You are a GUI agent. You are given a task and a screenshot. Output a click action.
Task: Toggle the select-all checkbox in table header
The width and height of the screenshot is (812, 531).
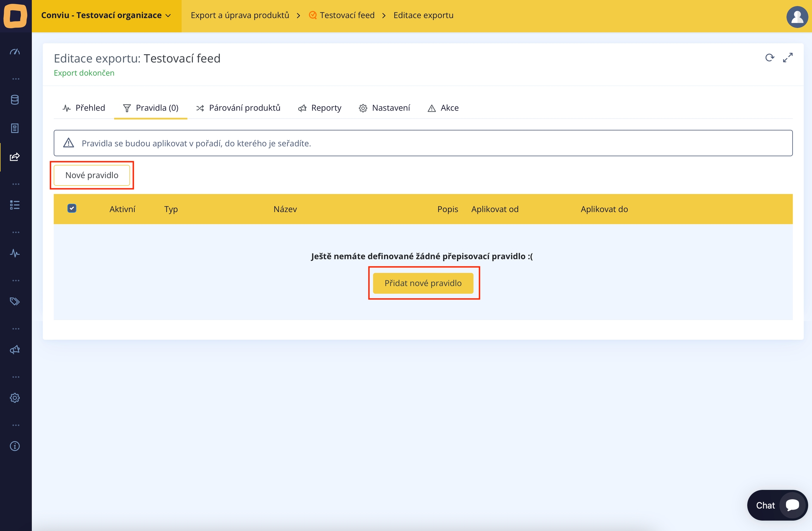tap(72, 208)
